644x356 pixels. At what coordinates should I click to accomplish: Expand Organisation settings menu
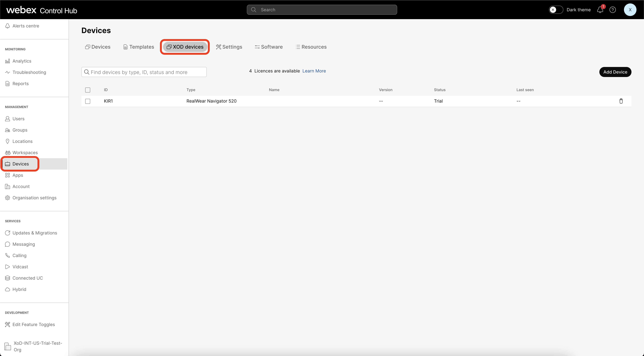[34, 197]
